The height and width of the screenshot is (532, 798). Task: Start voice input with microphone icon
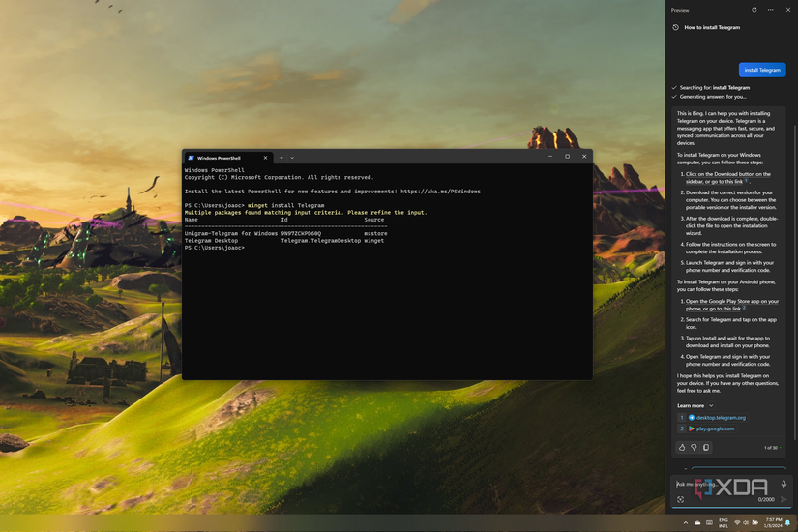pos(783,484)
